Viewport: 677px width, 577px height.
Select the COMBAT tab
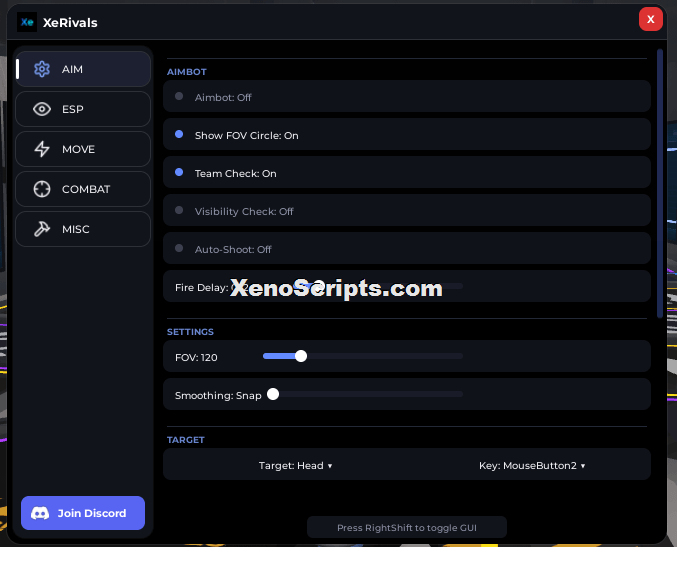(x=83, y=189)
